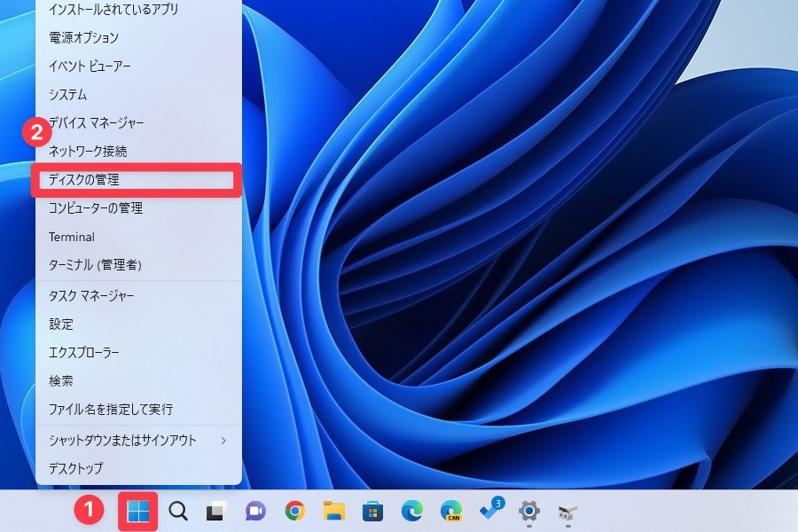The image size is (798, 532).
Task: Open Settings gear on taskbar
Action: click(528, 511)
